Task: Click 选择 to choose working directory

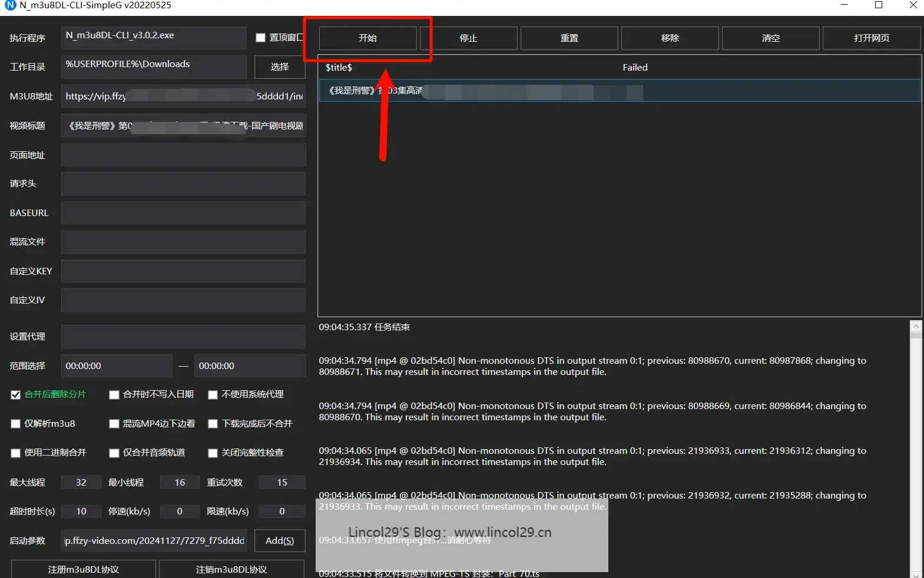Action: [x=280, y=67]
